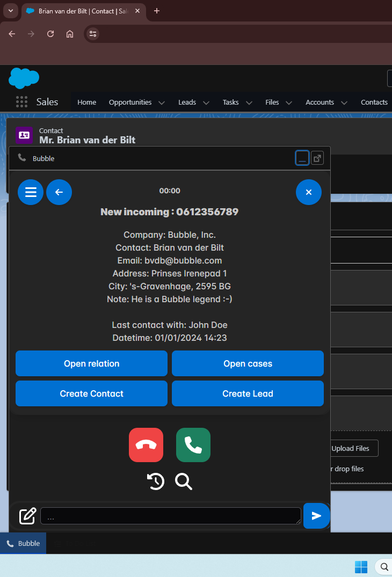Open the Home navigation tab
392x577 pixels.
point(86,103)
